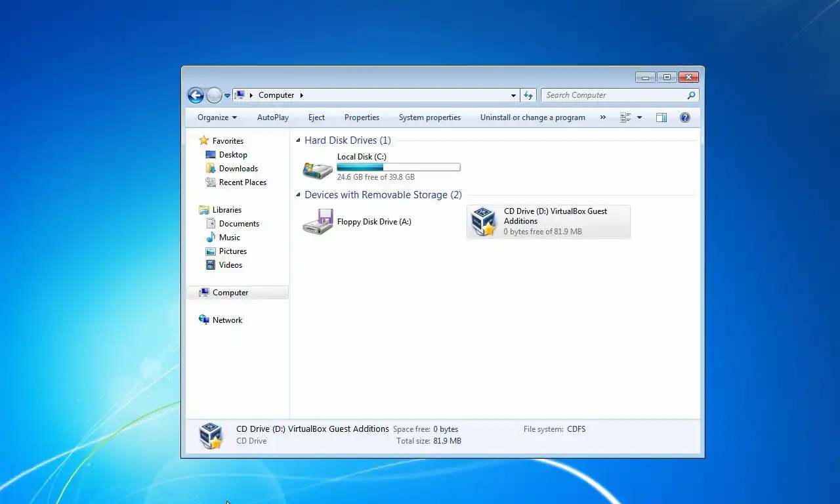
Task: Click the Pictures library icon
Action: click(211, 251)
